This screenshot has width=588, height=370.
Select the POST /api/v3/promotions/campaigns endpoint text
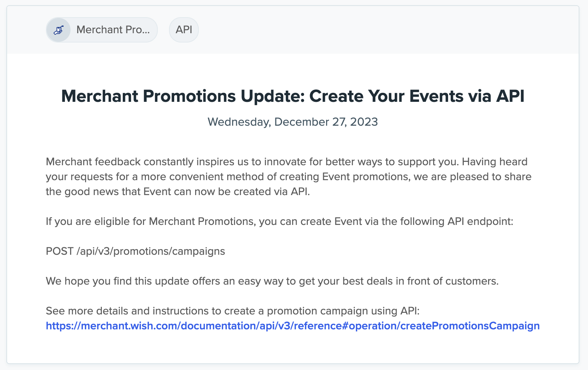pos(135,251)
